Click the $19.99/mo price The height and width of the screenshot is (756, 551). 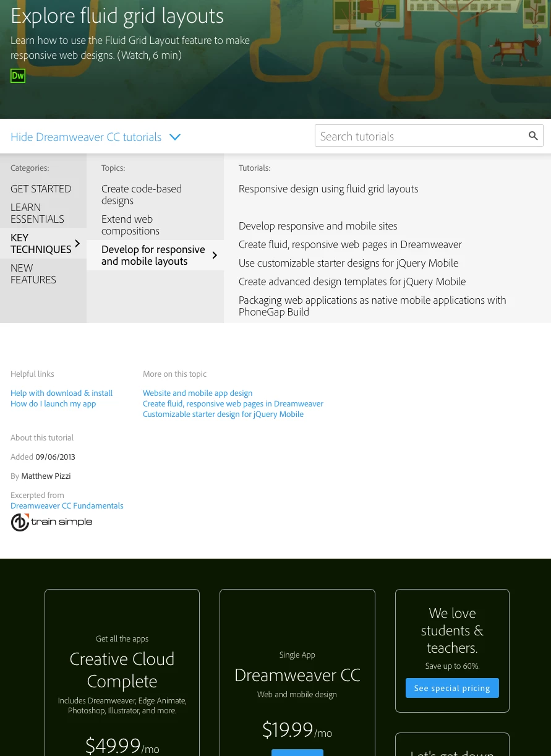[297, 730]
